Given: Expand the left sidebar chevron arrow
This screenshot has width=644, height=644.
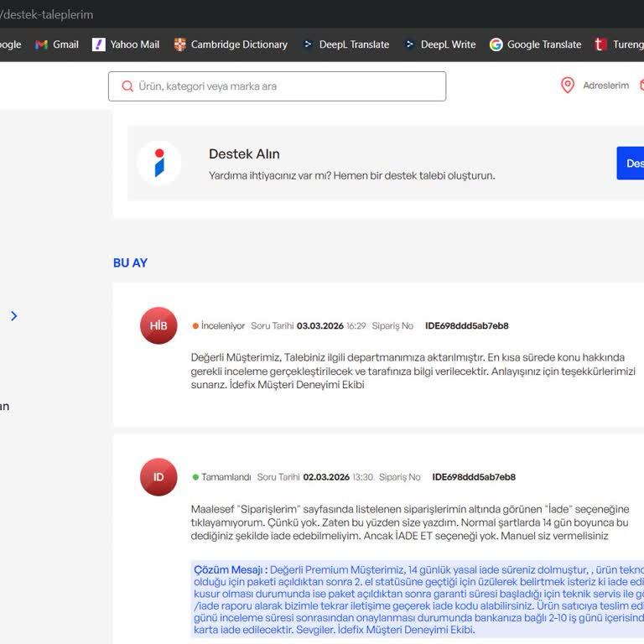Looking at the screenshot, I should [14, 316].
